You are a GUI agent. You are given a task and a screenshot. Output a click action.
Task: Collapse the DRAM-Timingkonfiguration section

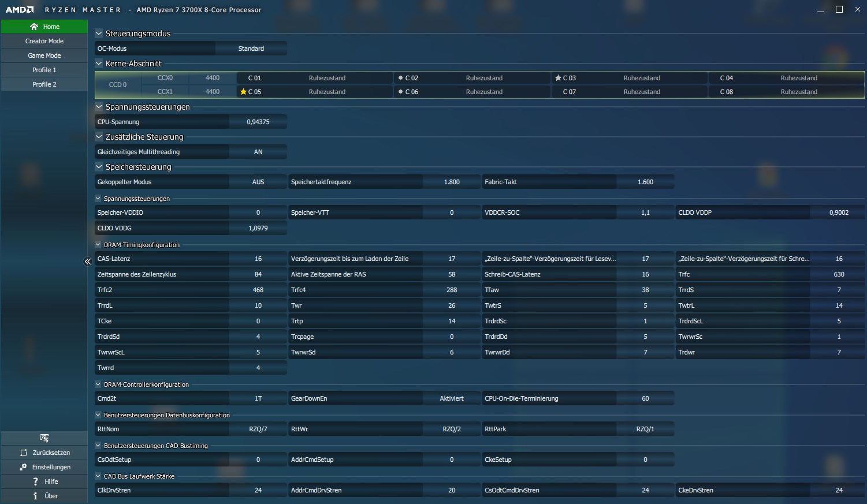coord(98,245)
